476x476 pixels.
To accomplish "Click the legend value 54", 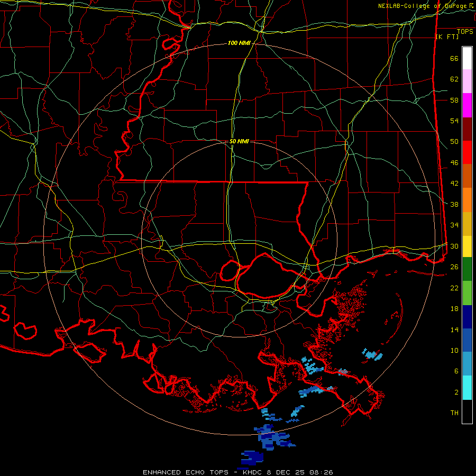I will coord(454,121).
